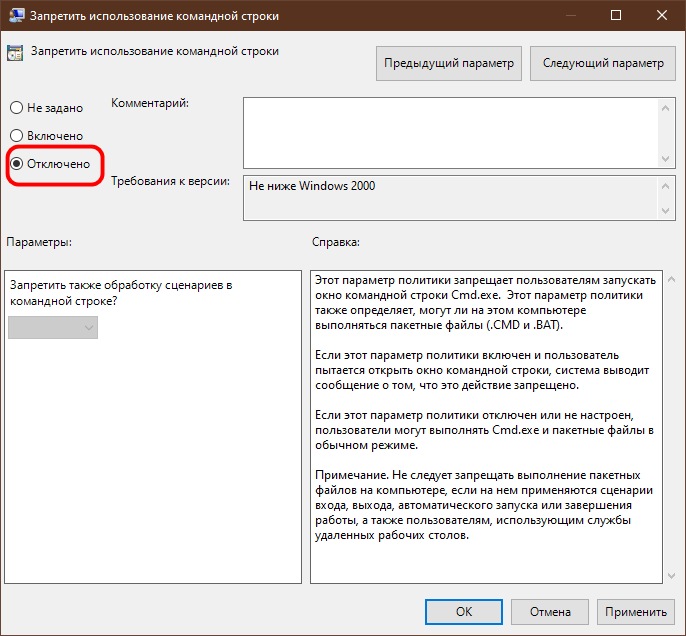The image size is (686, 636).
Task: Click the comment box scroll down arrow
Action: click(x=665, y=158)
